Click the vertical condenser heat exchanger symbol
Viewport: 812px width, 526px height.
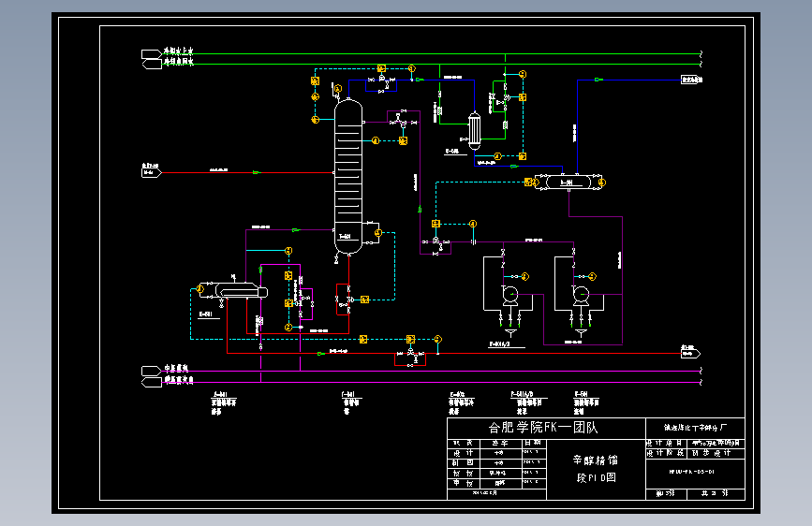point(474,131)
